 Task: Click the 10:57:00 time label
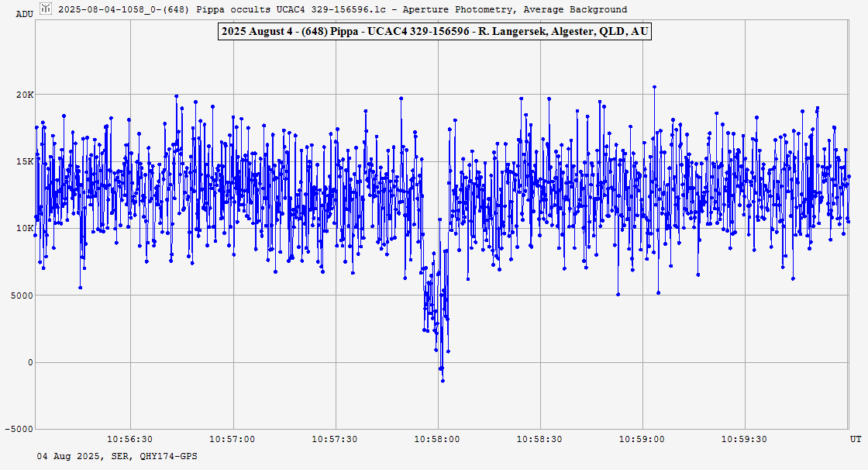pos(232,439)
